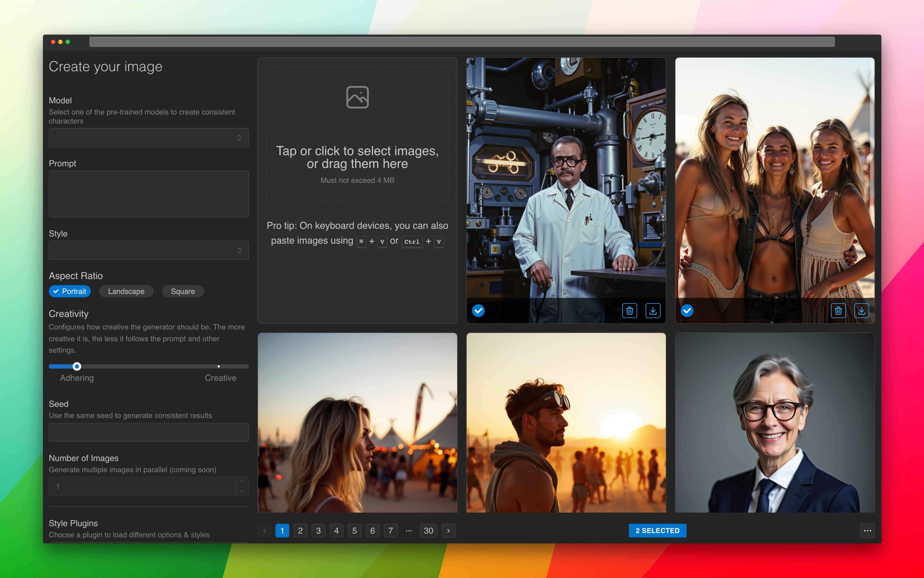Viewport: 924px width, 578px height.
Task: Jump to page 5
Action: pyautogui.click(x=355, y=531)
